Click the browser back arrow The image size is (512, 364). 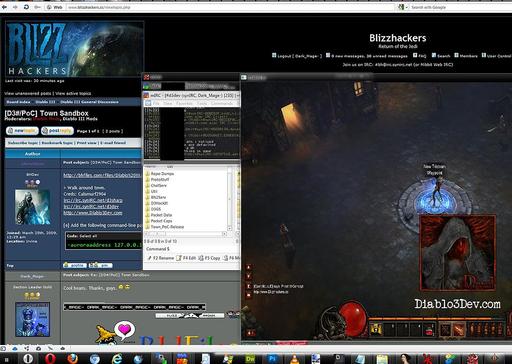(5, 7)
